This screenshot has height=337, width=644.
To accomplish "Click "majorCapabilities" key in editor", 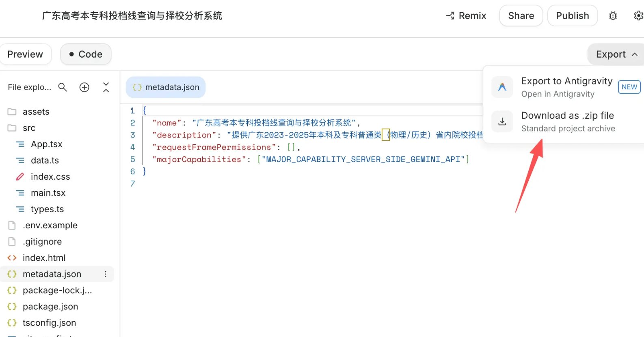I will coord(199,159).
